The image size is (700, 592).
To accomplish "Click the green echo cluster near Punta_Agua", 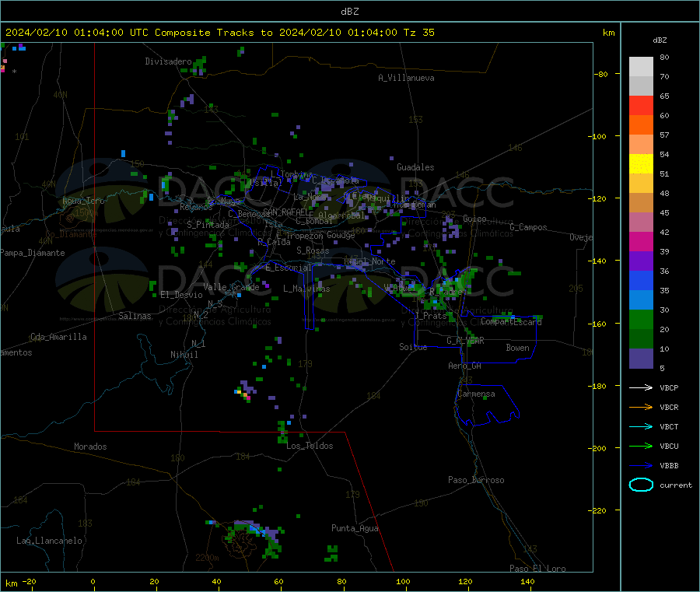I will tap(331, 553).
